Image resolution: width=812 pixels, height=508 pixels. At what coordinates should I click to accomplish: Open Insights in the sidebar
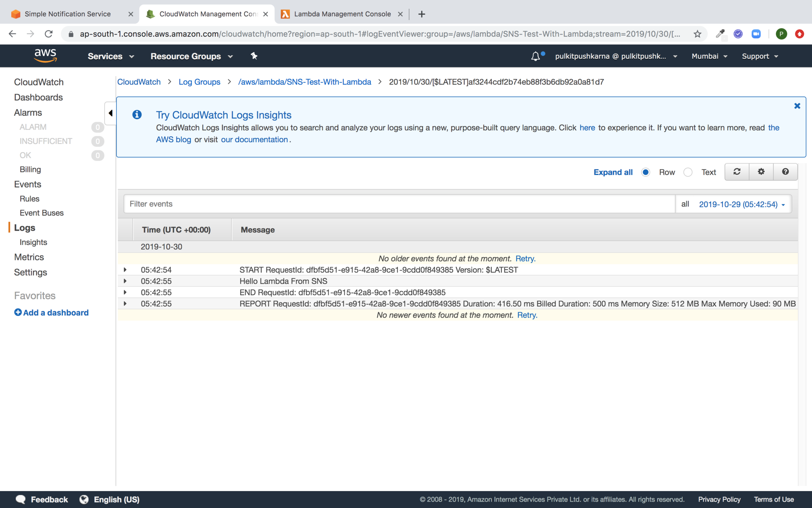click(33, 242)
